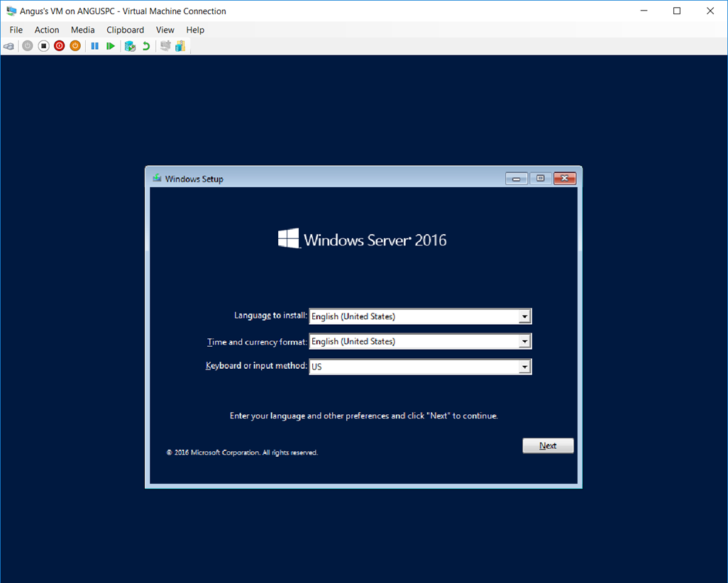728x583 pixels.
Task: Close the Windows Setup dialog
Action: (565, 178)
